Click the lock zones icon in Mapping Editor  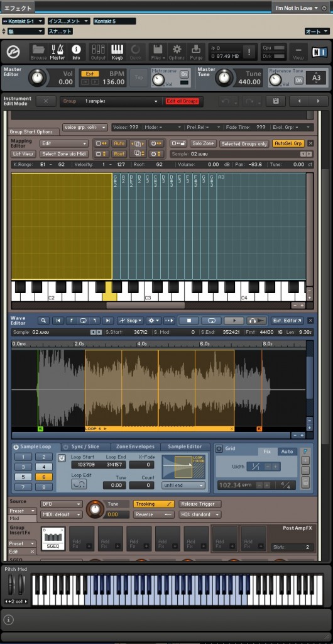click(x=178, y=143)
